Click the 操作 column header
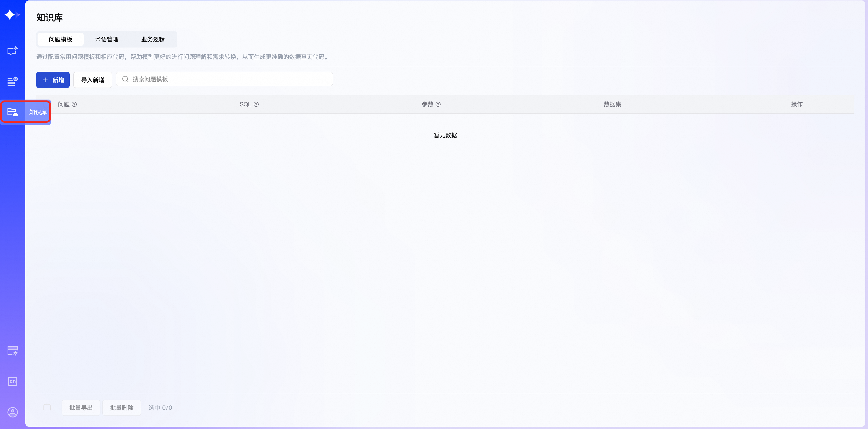Image resolution: width=868 pixels, height=429 pixels. click(x=796, y=105)
